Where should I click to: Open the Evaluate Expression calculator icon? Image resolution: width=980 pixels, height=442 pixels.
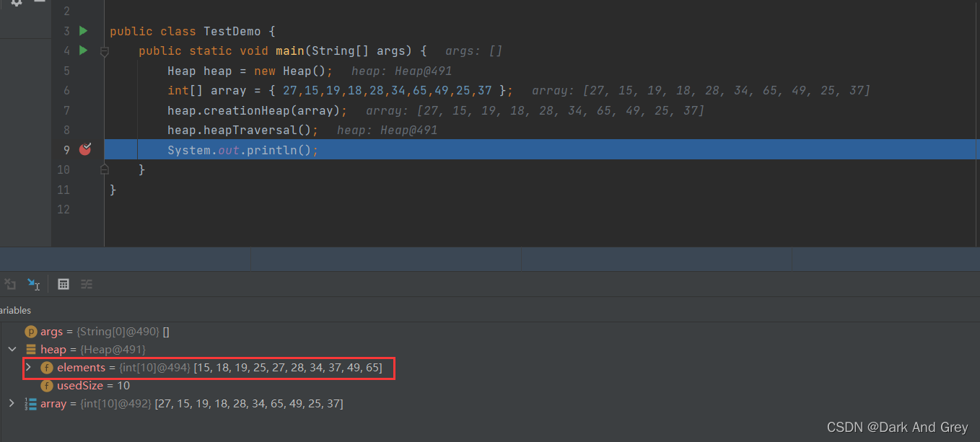point(64,284)
